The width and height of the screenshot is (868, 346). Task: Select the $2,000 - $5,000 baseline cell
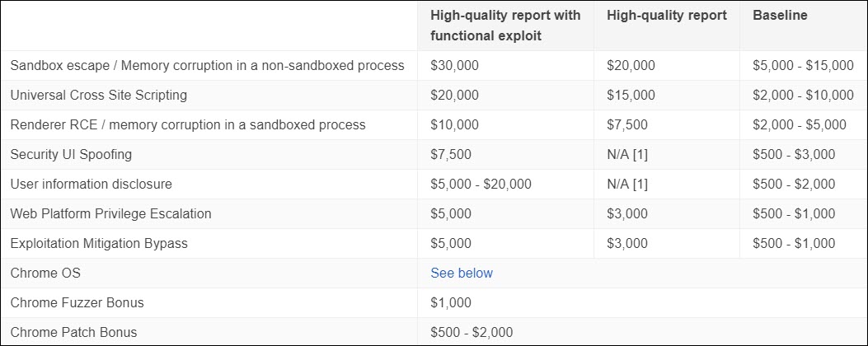(800, 124)
